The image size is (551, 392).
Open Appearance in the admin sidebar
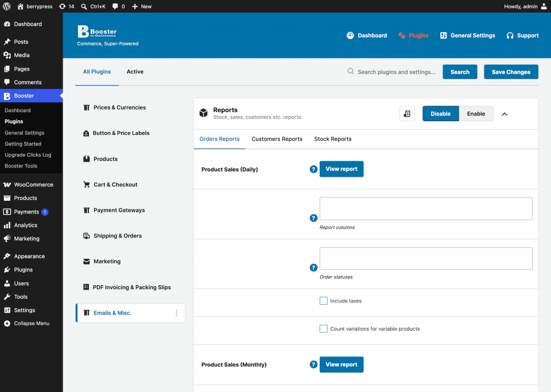(x=31, y=257)
